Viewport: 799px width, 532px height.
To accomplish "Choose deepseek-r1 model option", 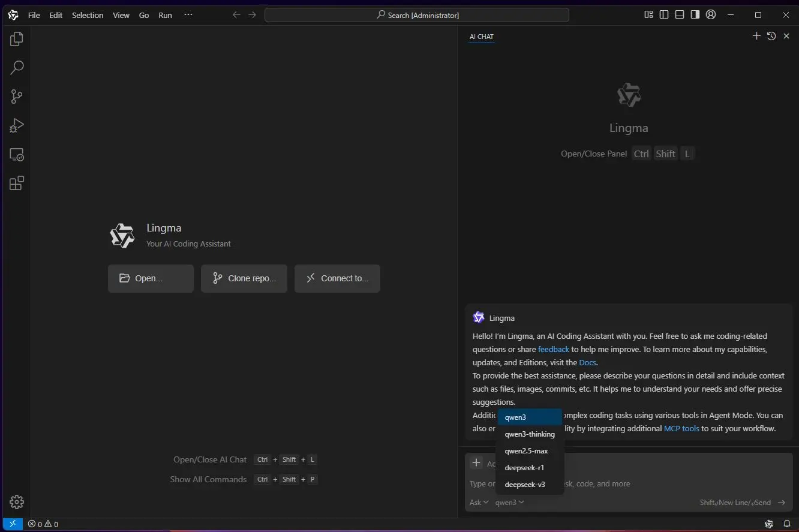I will pos(524,468).
